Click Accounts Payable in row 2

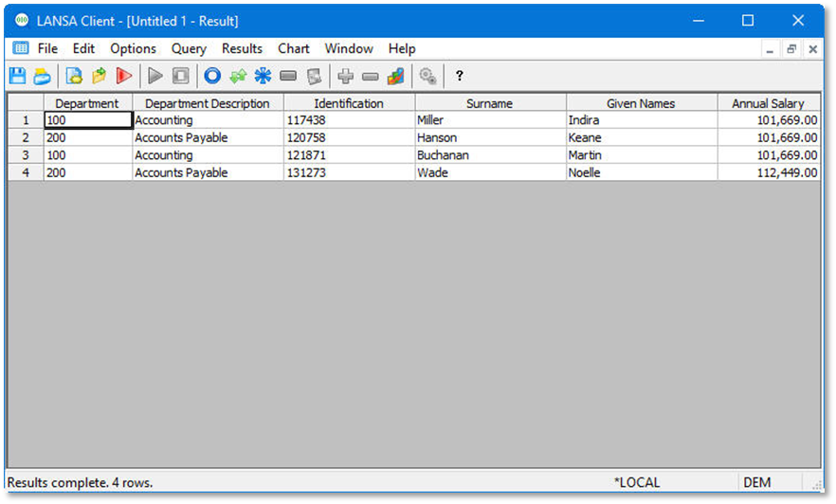click(x=208, y=137)
